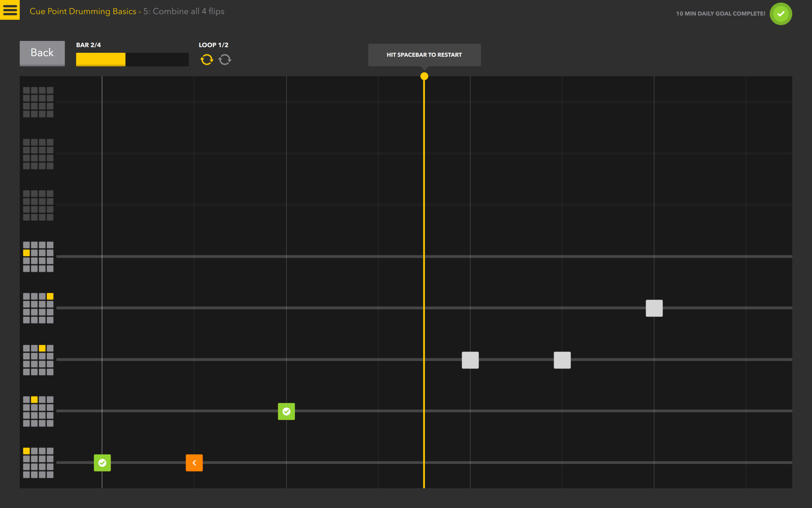The image size is (812, 508).
Task: Click the second gray loop icon
Action: pos(225,60)
